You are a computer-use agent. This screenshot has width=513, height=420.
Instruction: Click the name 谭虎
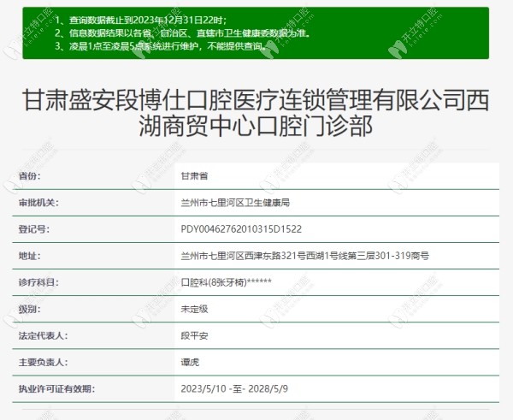pyautogui.click(x=190, y=362)
